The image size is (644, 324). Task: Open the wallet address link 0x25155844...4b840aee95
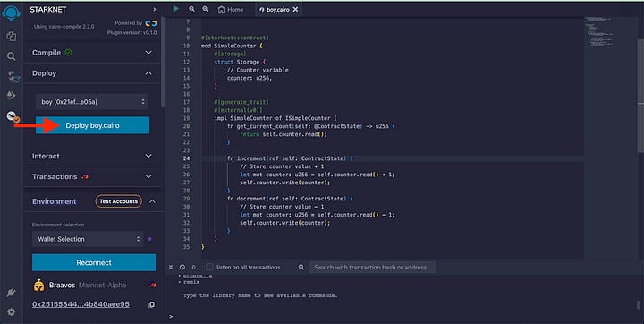pos(80,304)
